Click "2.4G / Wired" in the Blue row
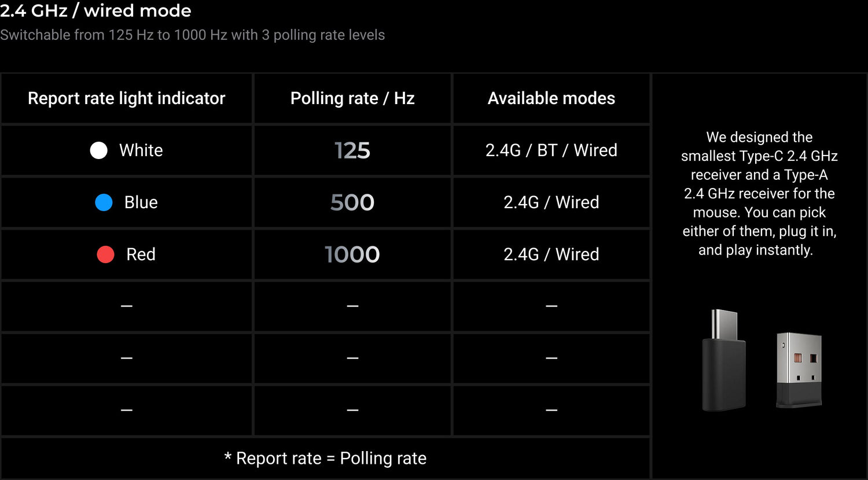Viewport: 868px width, 480px height. click(551, 202)
